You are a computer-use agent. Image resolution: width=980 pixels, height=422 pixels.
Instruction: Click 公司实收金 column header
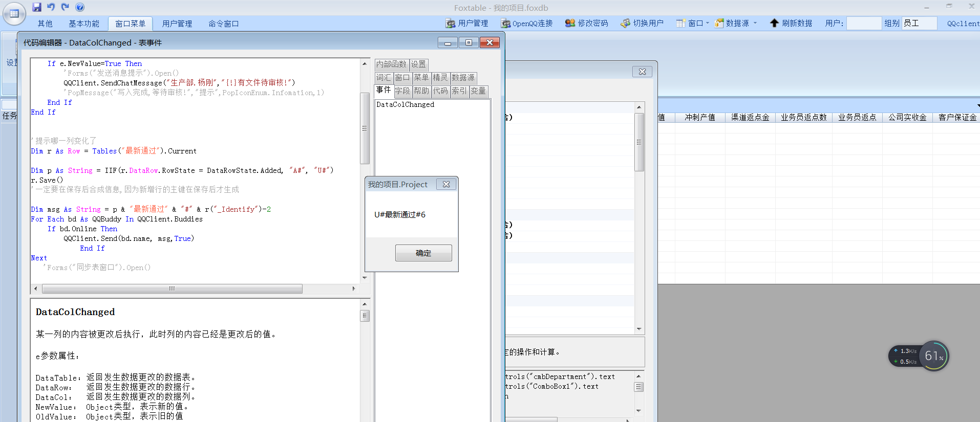pyautogui.click(x=907, y=117)
